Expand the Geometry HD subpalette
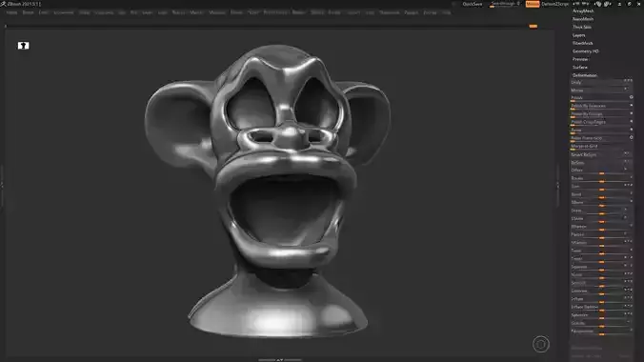 pos(586,51)
